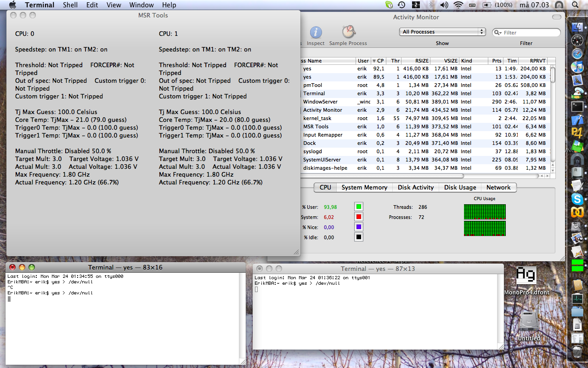Open Address Book from the Dock
The height and width of the screenshot is (368, 588).
pyautogui.click(x=577, y=285)
